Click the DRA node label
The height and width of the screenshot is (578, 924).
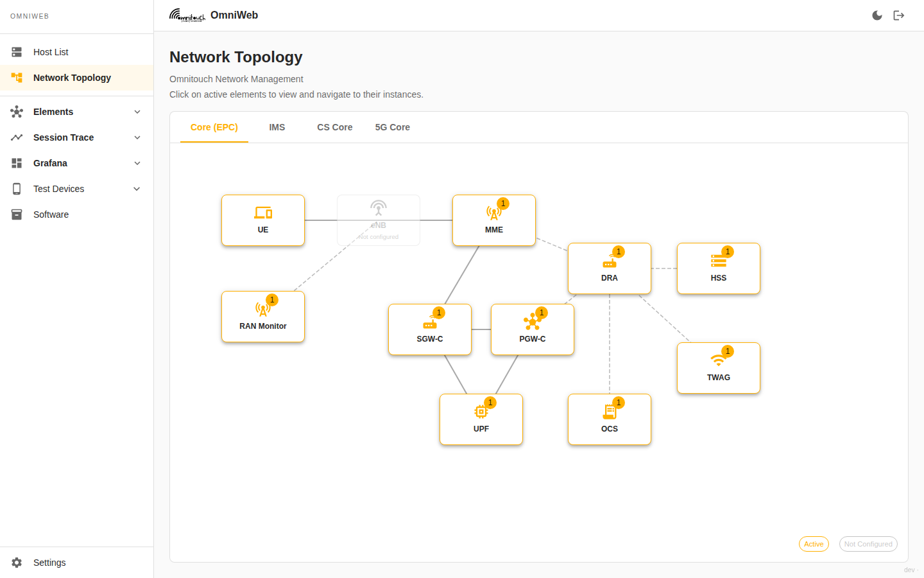pos(610,278)
